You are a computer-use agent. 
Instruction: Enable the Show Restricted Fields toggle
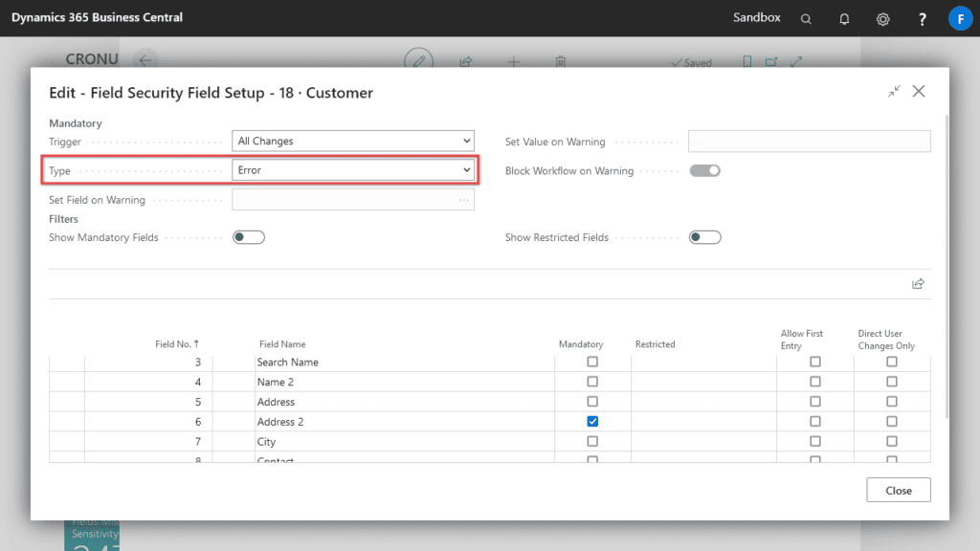click(x=704, y=236)
